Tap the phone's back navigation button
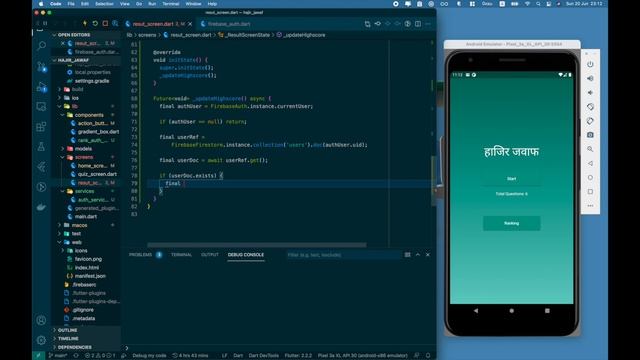The image size is (640, 360). coord(476,311)
